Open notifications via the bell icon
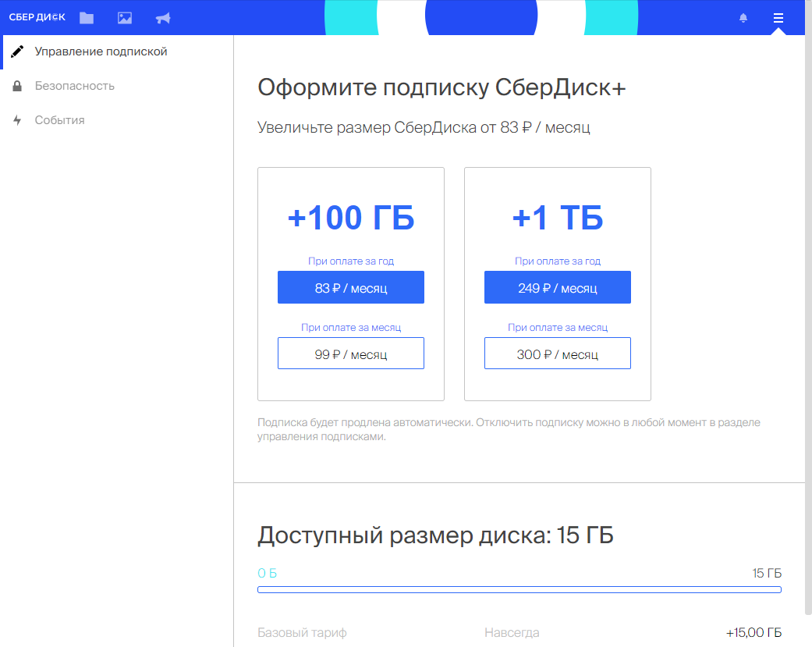This screenshot has width=812, height=647. [743, 17]
